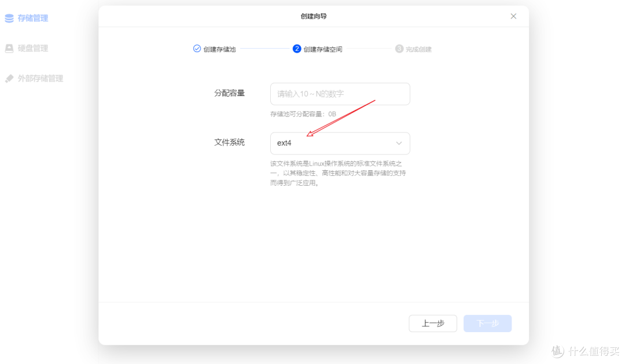Click the 什么值得买 logo icon
Viewport: 625px width, 364px height.
click(557, 351)
